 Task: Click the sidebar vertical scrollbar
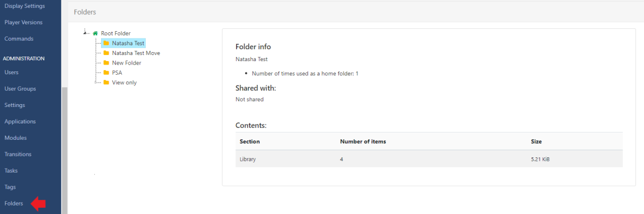[64, 150]
